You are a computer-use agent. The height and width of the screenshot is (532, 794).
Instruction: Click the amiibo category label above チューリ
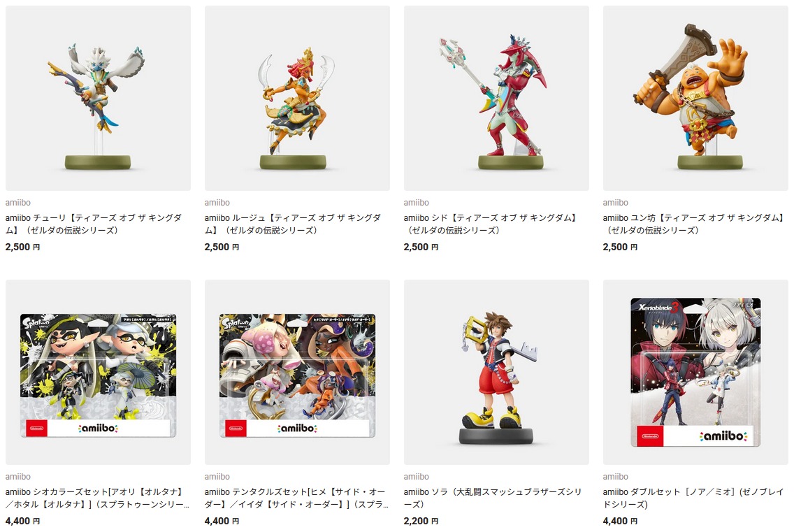[x=17, y=203]
